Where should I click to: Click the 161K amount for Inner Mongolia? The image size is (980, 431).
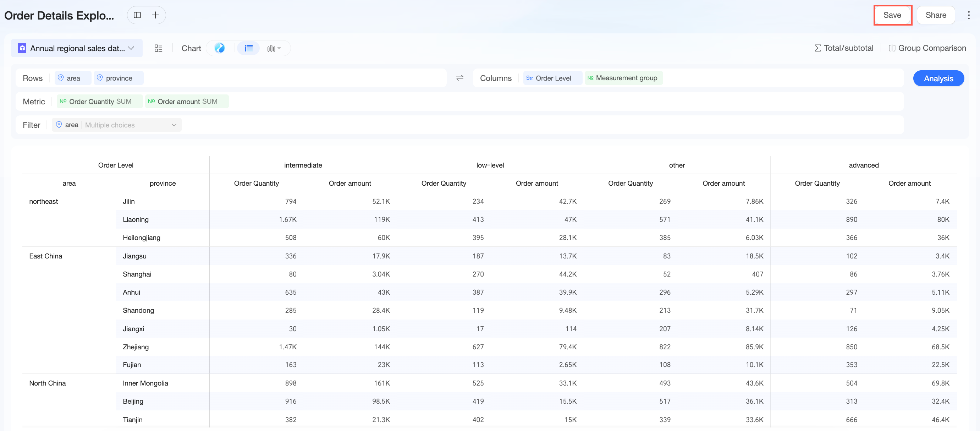(x=382, y=383)
